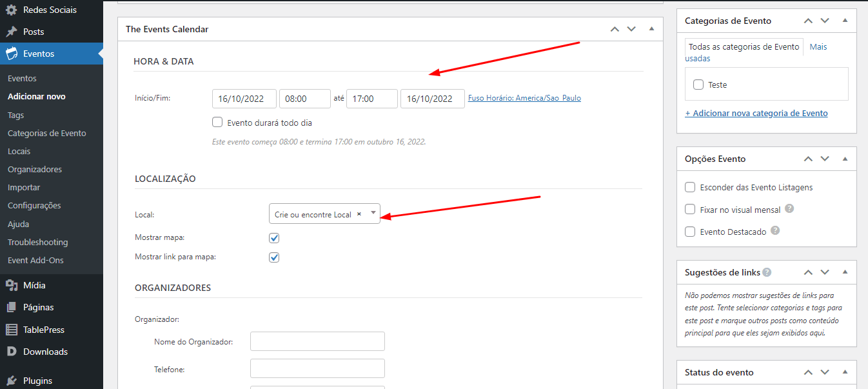
Task: Check Evento durará todo dia
Action: pyautogui.click(x=217, y=122)
